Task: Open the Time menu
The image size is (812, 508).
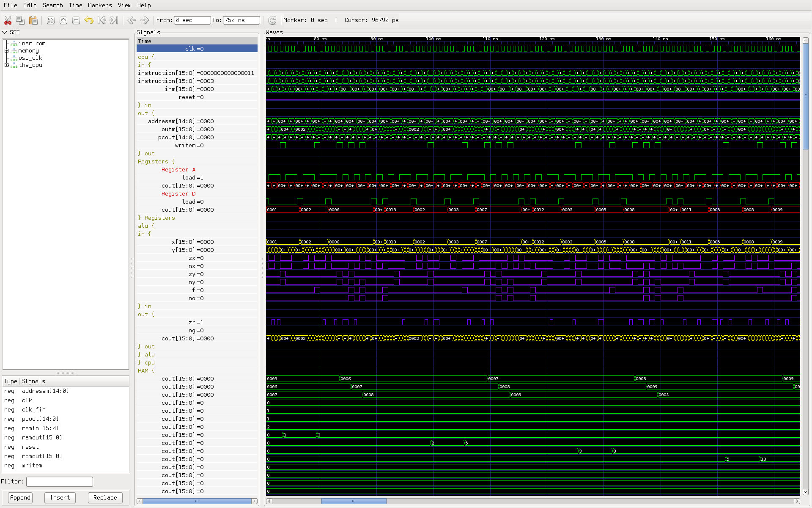Action: click(x=75, y=5)
